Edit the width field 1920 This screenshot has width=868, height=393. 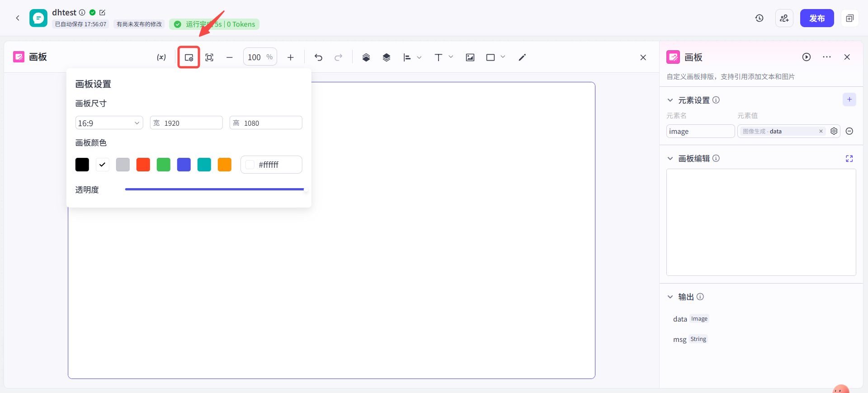coord(186,123)
